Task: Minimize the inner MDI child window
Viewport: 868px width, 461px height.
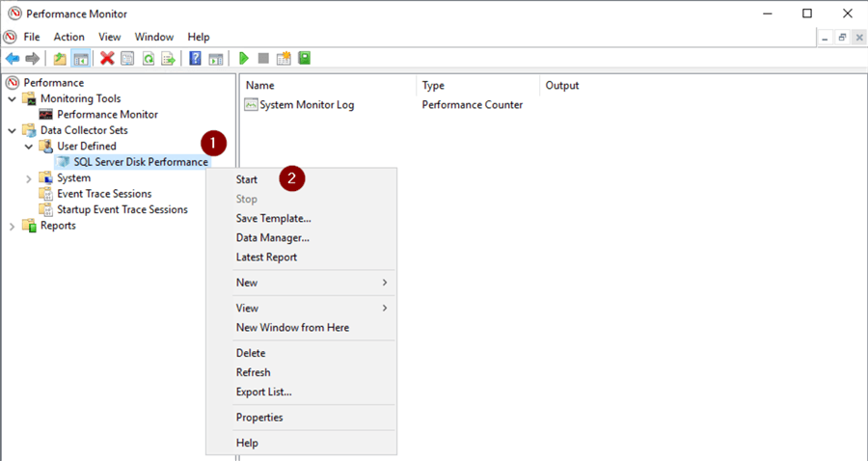Action: (x=826, y=38)
